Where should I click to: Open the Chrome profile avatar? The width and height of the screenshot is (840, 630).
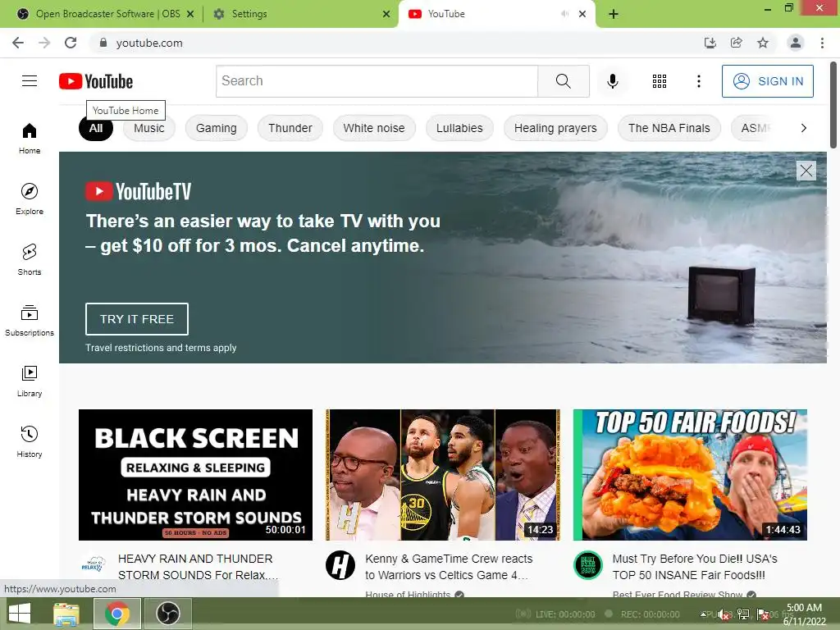(x=796, y=43)
